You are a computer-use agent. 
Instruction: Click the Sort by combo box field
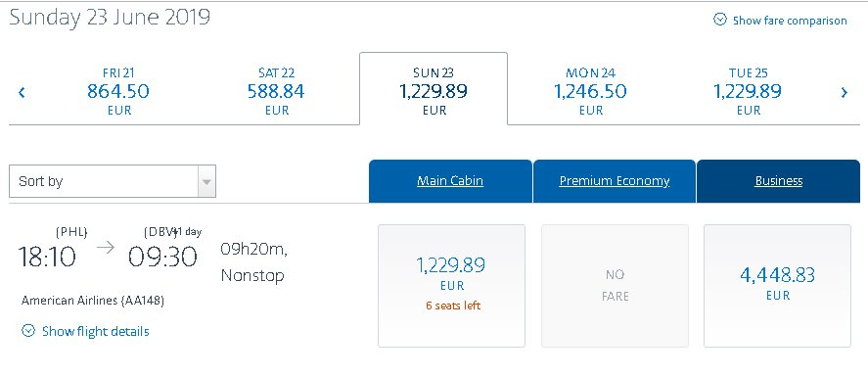click(113, 181)
